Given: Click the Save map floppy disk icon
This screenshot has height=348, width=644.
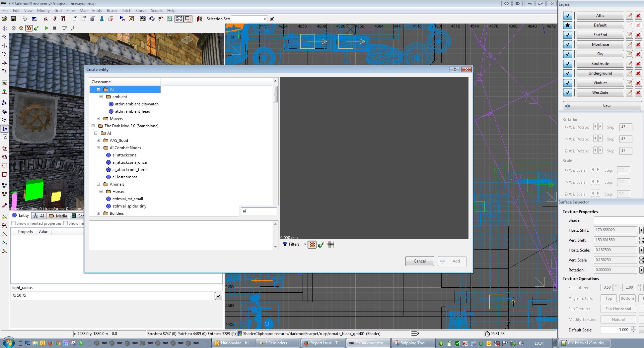Looking at the screenshot, I should coord(13,19).
